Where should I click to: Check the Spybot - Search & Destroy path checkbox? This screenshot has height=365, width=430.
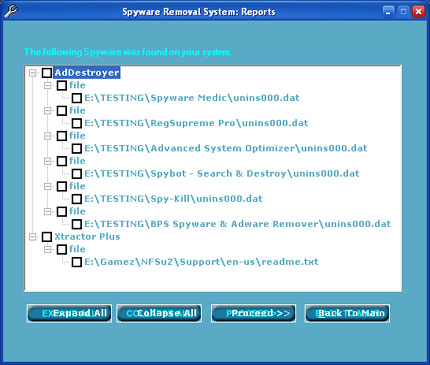77,174
